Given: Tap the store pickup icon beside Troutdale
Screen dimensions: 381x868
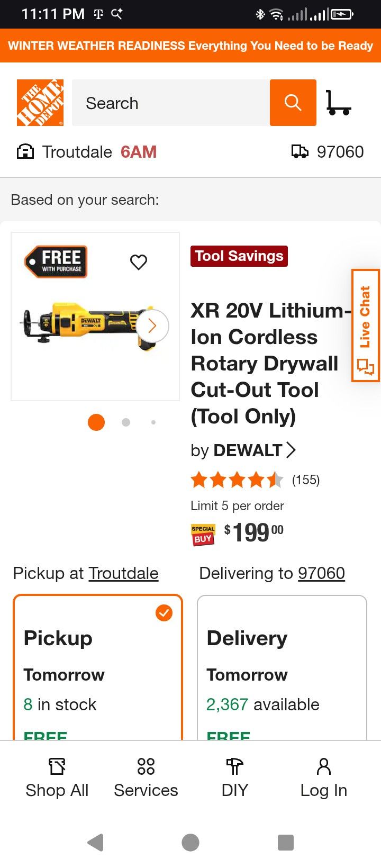Looking at the screenshot, I should [25, 151].
